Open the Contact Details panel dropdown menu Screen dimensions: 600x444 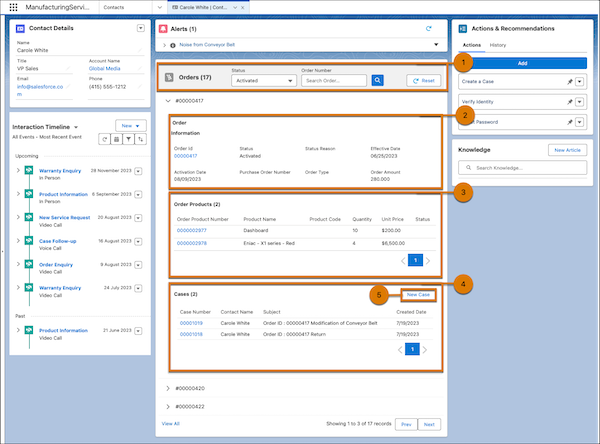coord(141,28)
